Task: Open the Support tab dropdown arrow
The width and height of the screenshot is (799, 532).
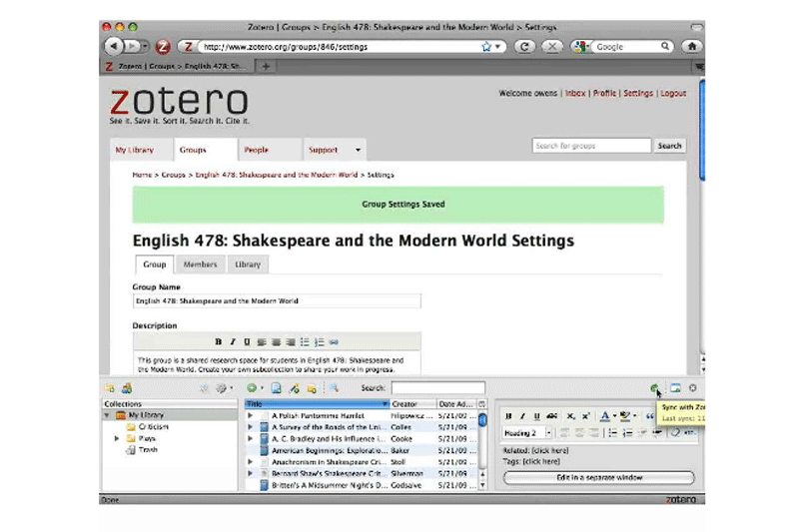Action: tap(358, 150)
